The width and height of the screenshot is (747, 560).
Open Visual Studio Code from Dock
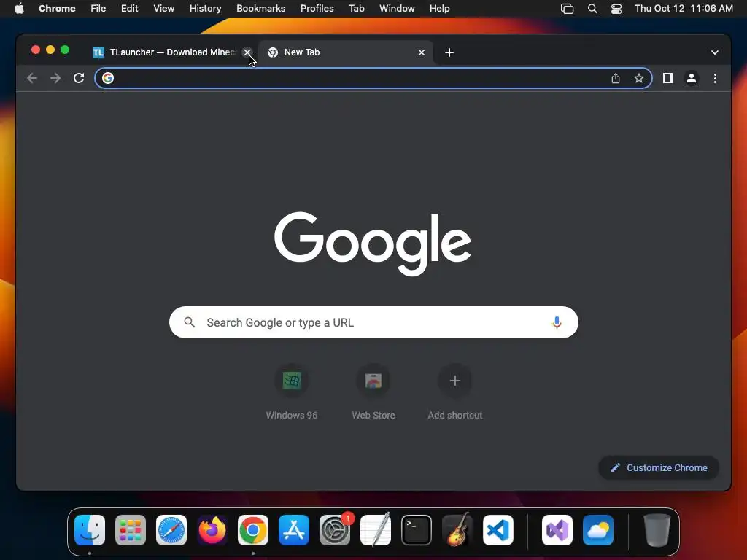(498, 530)
